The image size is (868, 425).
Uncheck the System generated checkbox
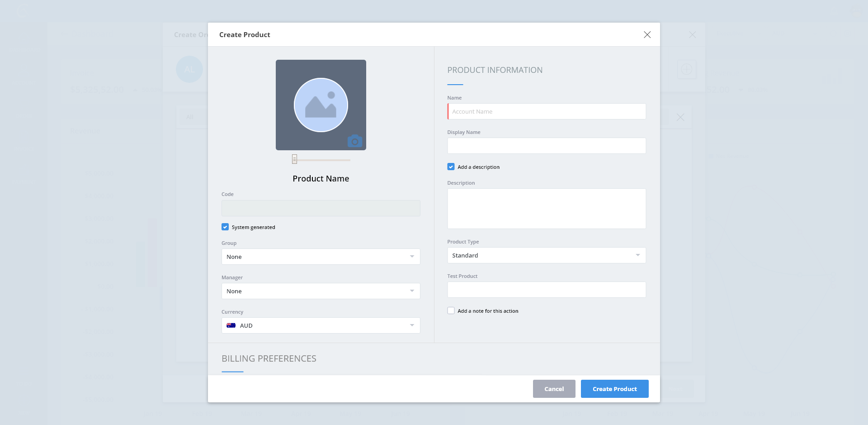pyautogui.click(x=225, y=227)
